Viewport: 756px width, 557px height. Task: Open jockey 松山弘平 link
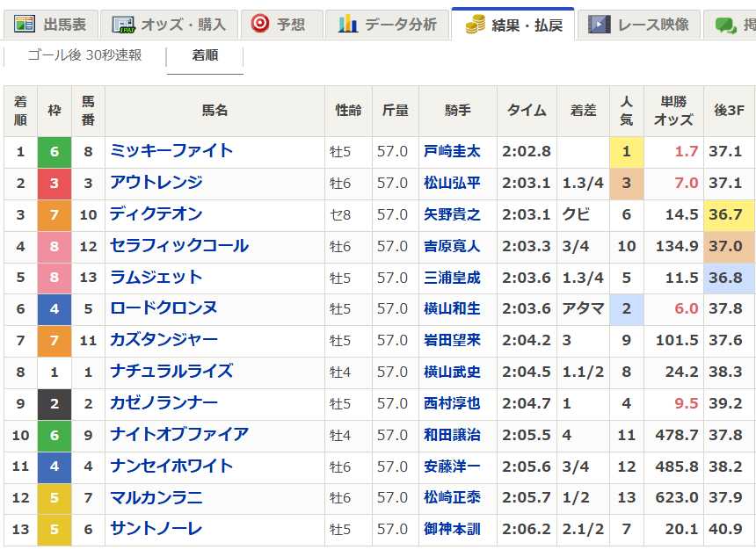pyautogui.click(x=452, y=183)
